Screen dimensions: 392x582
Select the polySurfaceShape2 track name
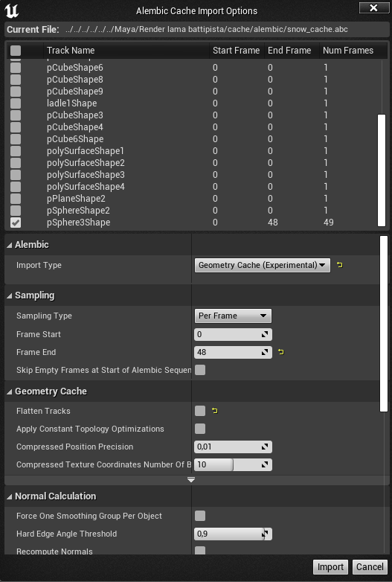click(86, 163)
